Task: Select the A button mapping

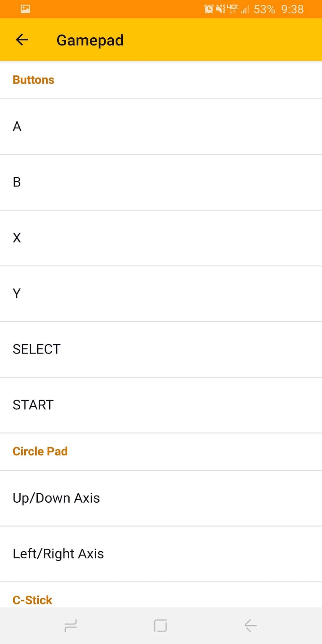Action: [161, 127]
